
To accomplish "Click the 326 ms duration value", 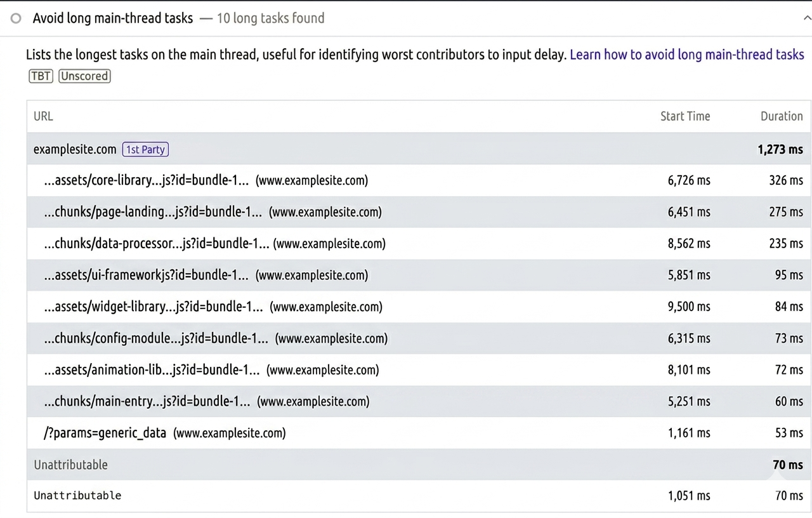I will click(x=786, y=180).
